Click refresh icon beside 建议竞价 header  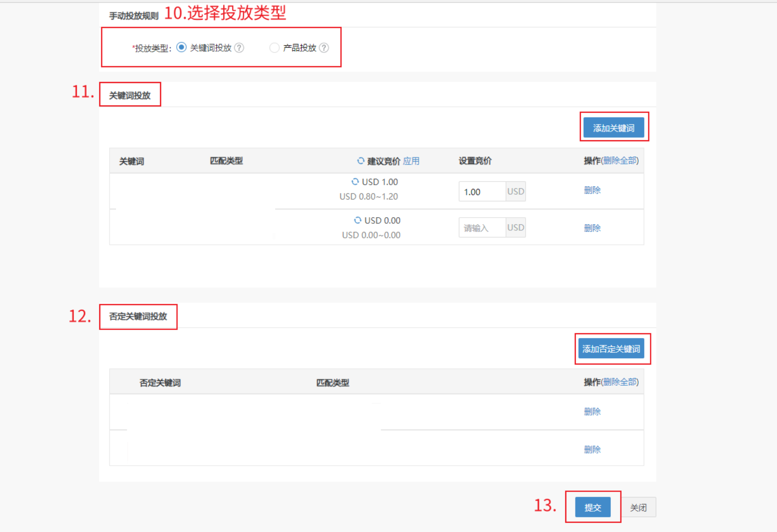click(361, 161)
